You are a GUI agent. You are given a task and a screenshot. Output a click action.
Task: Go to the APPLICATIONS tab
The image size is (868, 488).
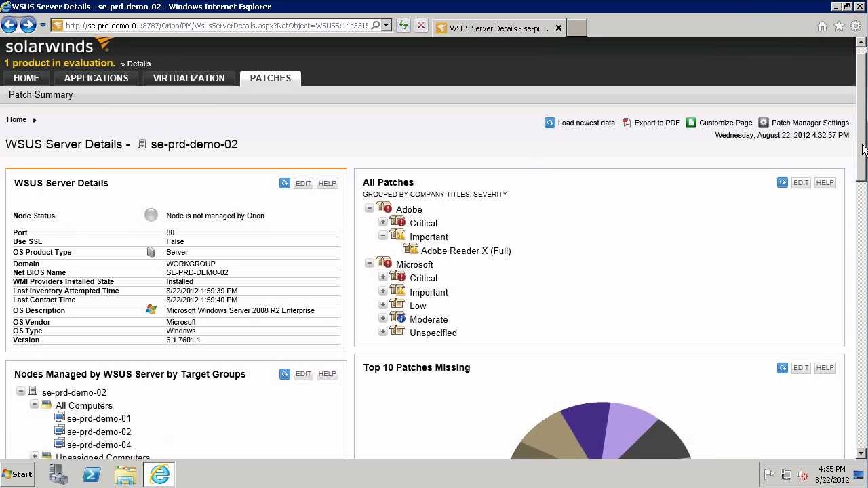[x=96, y=78]
